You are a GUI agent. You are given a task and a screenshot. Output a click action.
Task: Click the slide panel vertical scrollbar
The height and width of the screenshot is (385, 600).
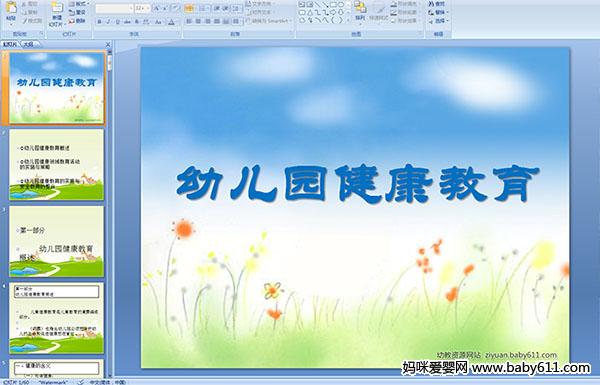(110, 213)
